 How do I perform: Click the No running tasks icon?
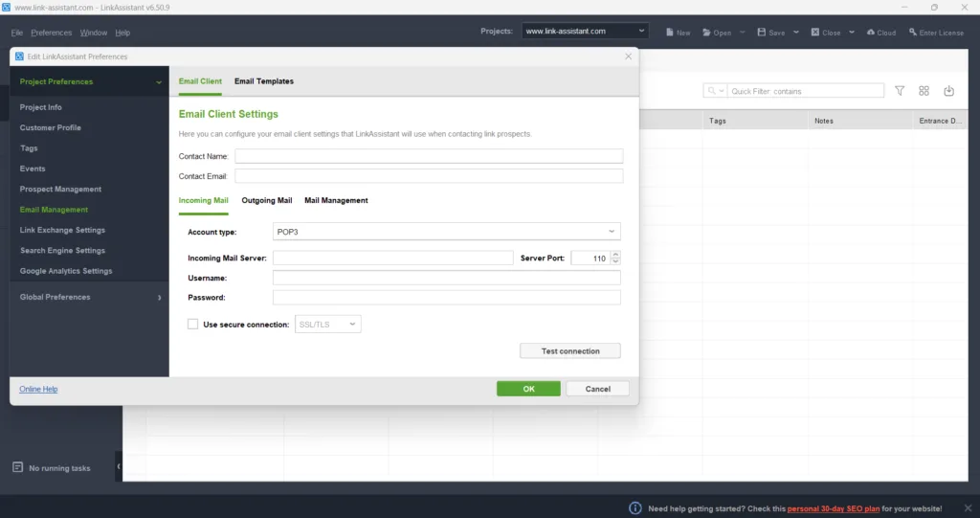click(x=17, y=467)
